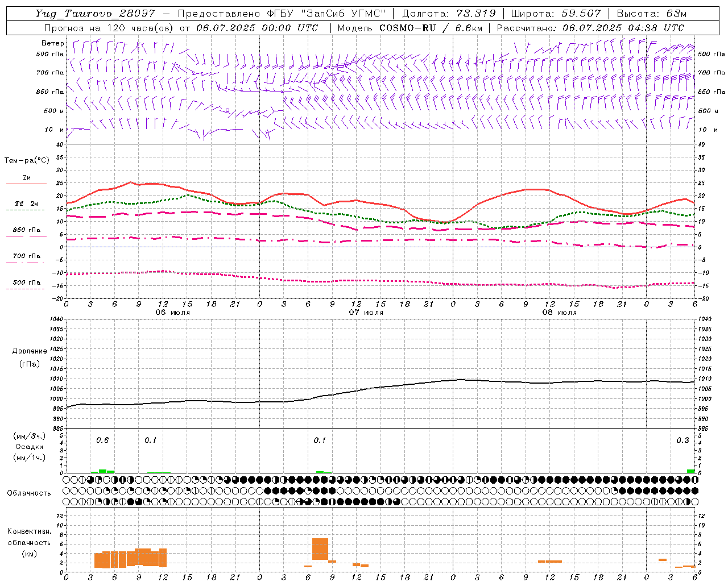Click the "Тем-ра(°C)" axis title
Viewport: 728px width, 582px height.
tap(27, 161)
